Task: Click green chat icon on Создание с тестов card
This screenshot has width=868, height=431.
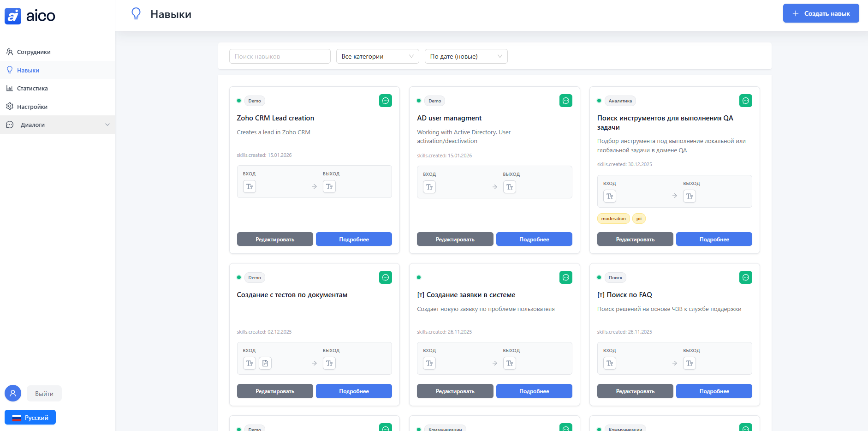Action: [386, 277]
